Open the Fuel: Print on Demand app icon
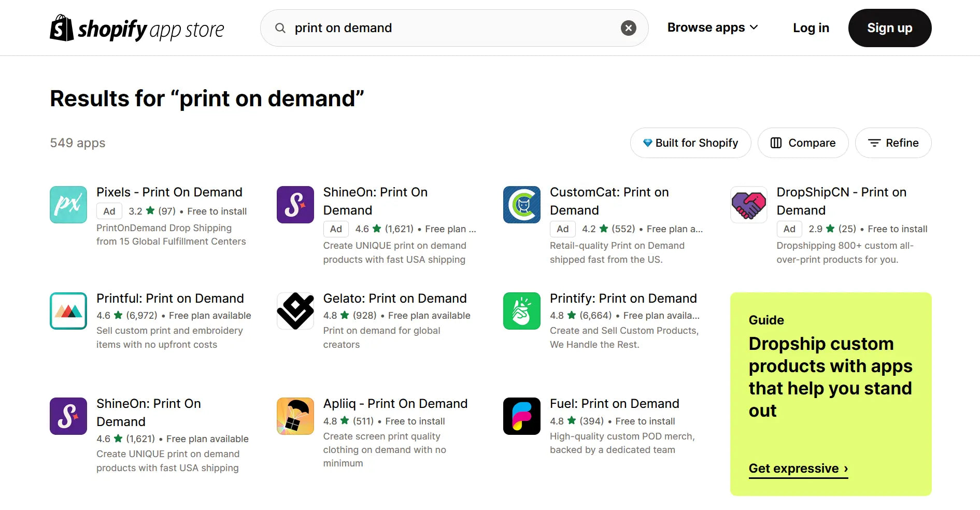This screenshot has width=980, height=510. pyautogui.click(x=521, y=416)
